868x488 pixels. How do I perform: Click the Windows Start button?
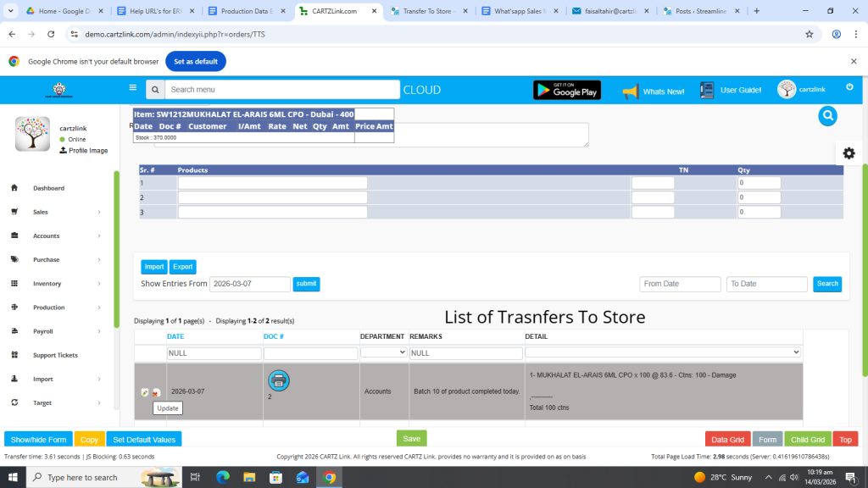[x=14, y=477]
